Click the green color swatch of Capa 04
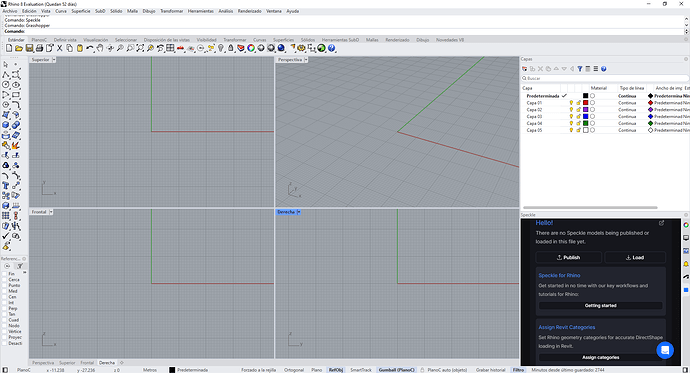This screenshot has width=690, height=373. tap(586, 124)
